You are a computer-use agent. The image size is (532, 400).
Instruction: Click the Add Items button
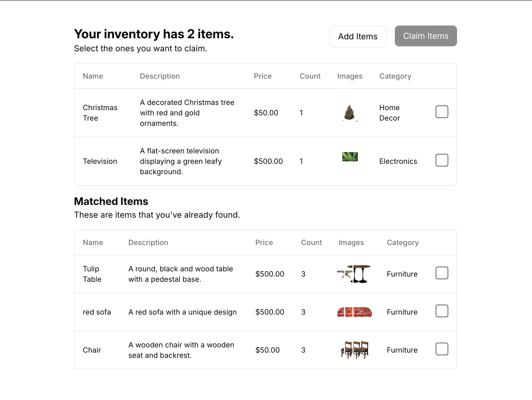coord(358,36)
